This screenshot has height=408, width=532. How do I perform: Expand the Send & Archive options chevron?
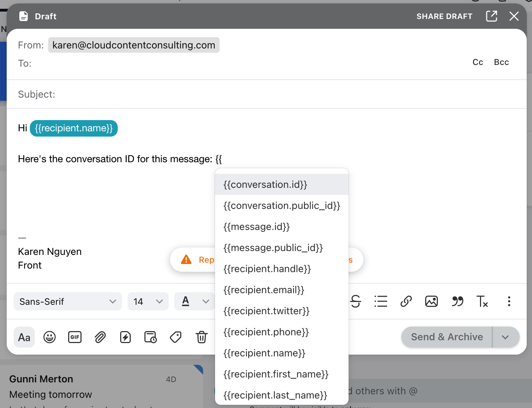(506, 337)
